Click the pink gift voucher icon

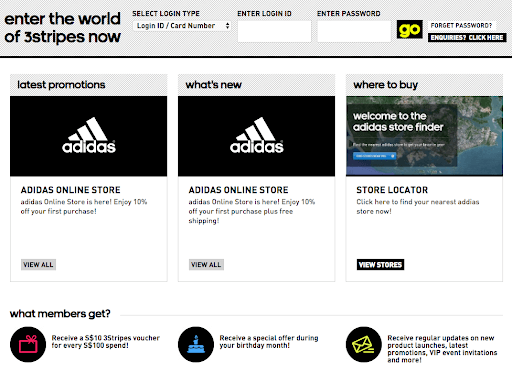pos(28,344)
